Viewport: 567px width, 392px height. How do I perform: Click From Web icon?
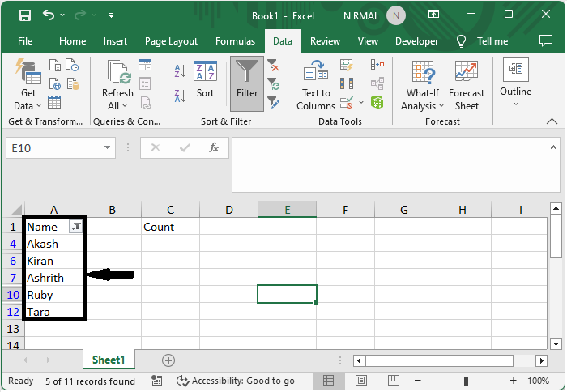[54, 84]
